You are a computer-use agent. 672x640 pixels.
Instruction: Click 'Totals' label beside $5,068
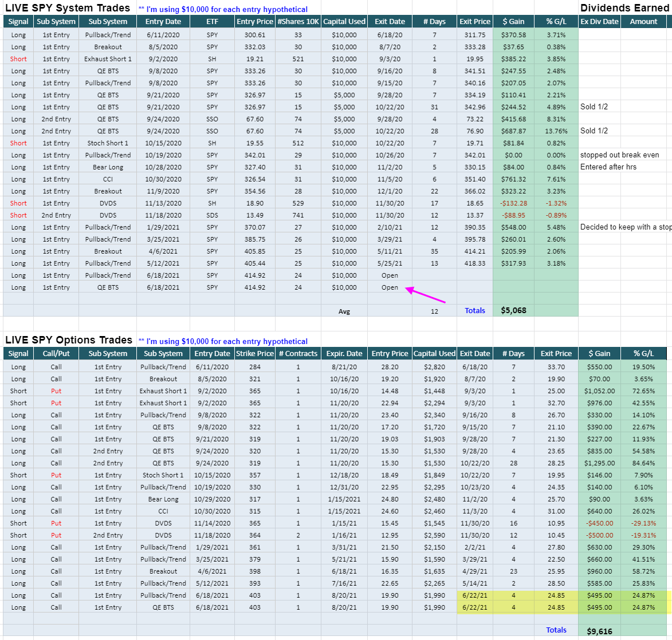475,311
